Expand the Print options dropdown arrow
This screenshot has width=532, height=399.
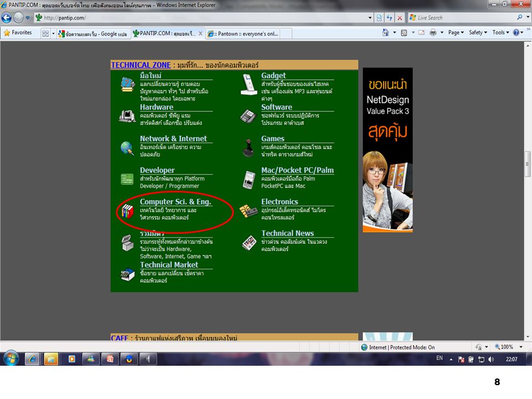pyautogui.click(x=442, y=33)
